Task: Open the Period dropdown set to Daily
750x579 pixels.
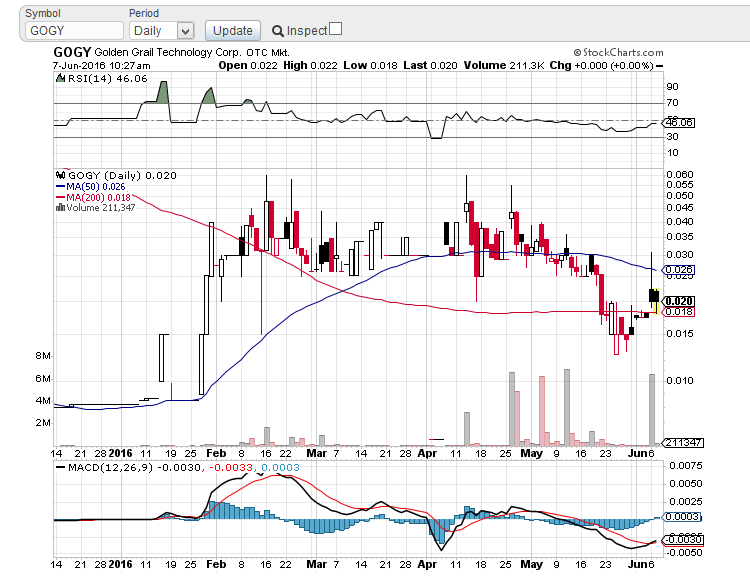Action: tap(161, 31)
